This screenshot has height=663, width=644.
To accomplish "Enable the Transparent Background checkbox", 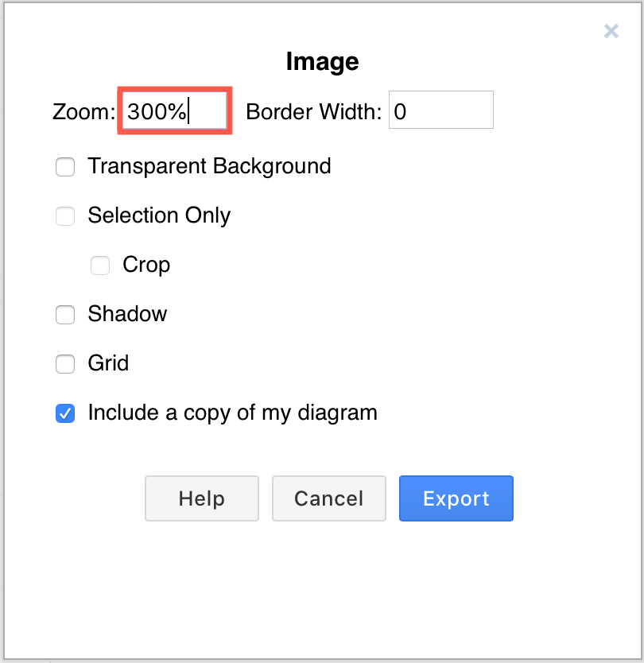I will coord(65,167).
